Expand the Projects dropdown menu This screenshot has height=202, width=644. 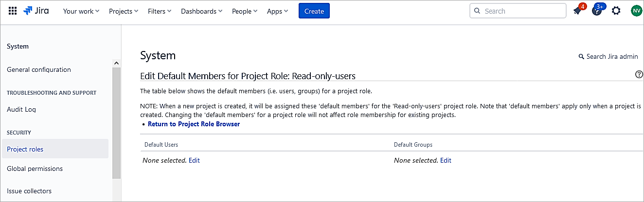click(124, 11)
